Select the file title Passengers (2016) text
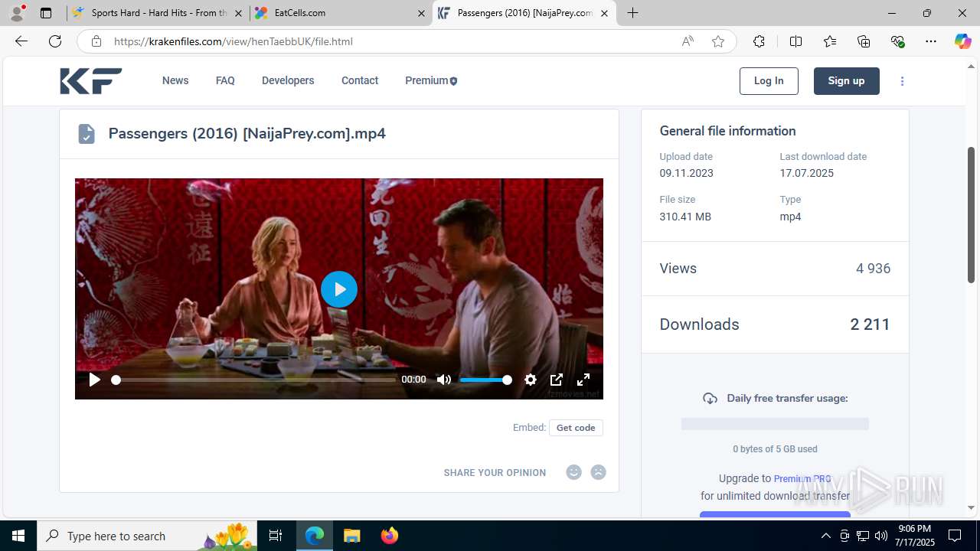Image resolution: width=980 pixels, height=551 pixels. coord(247,133)
